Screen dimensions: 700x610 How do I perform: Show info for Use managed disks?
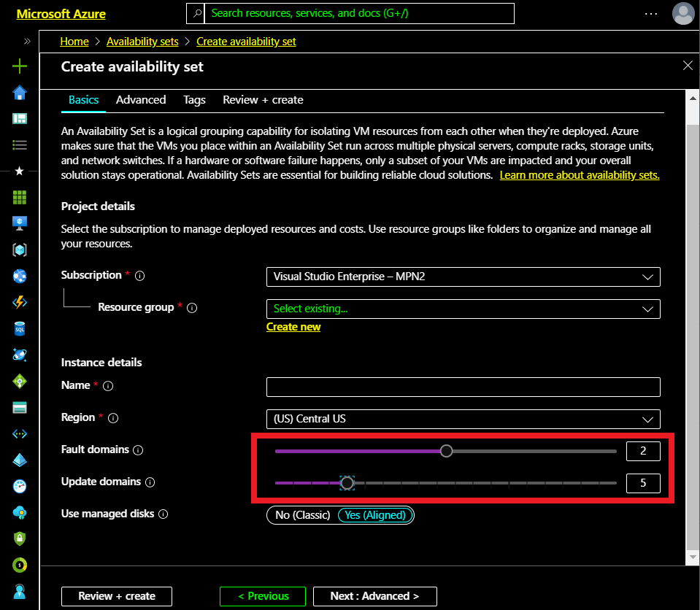coord(164,514)
